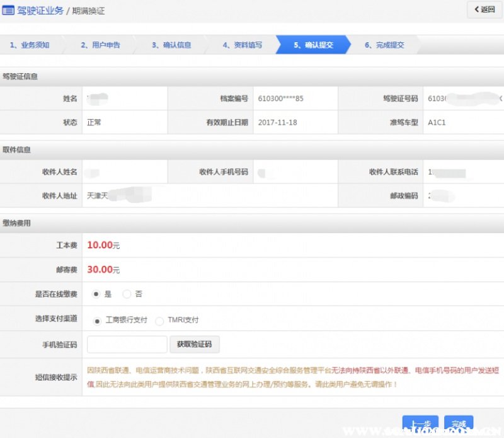Select 否 for online payment

tap(127, 294)
